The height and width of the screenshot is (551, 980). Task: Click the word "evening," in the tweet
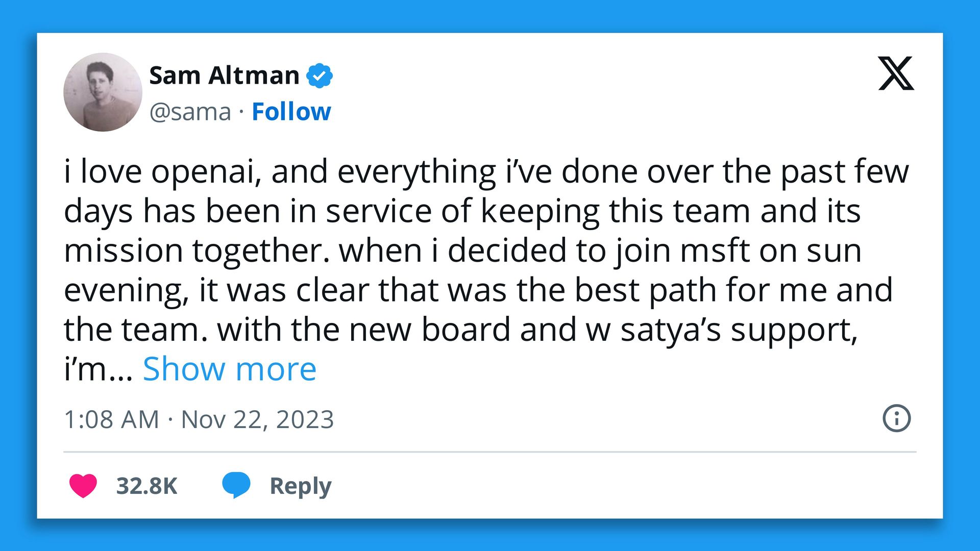point(126,290)
